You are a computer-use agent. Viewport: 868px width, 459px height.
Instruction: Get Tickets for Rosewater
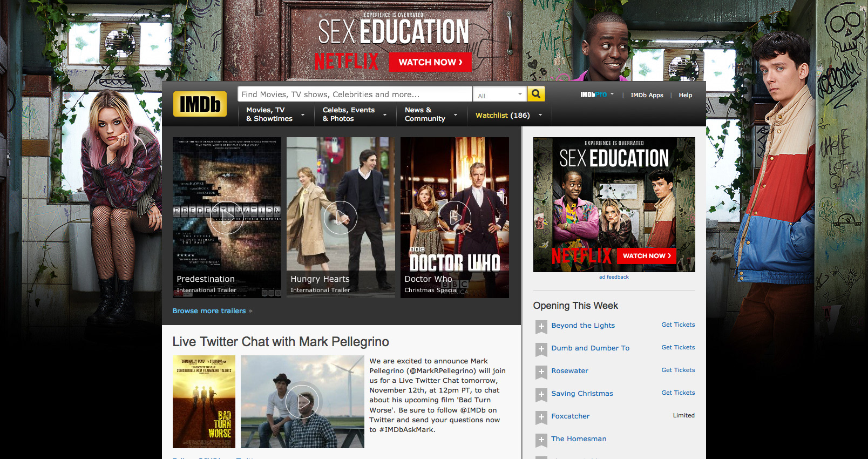click(x=678, y=370)
